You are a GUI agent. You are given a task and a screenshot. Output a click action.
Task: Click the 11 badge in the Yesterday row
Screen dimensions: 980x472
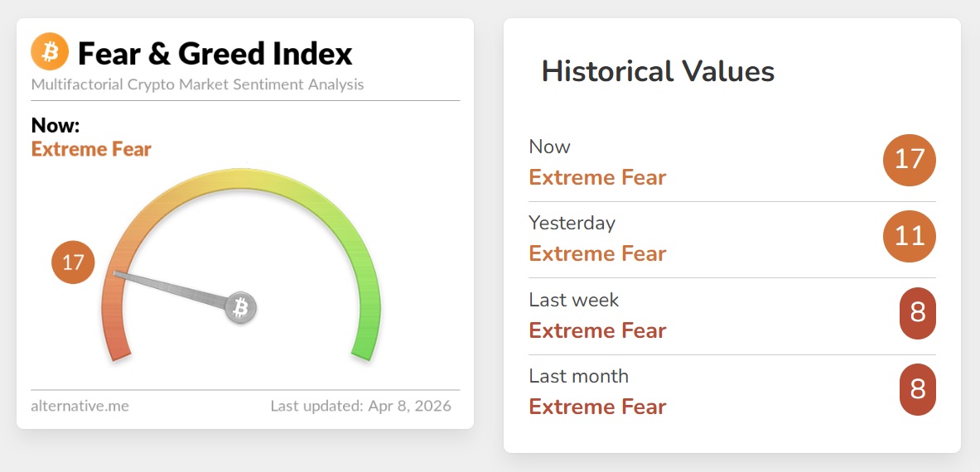tap(910, 236)
